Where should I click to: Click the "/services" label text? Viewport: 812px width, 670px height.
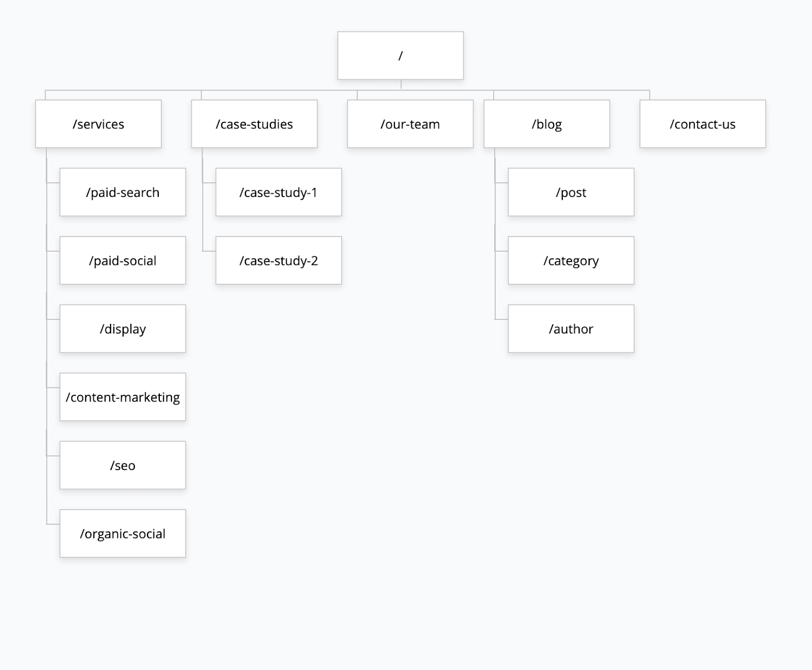[98, 124]
